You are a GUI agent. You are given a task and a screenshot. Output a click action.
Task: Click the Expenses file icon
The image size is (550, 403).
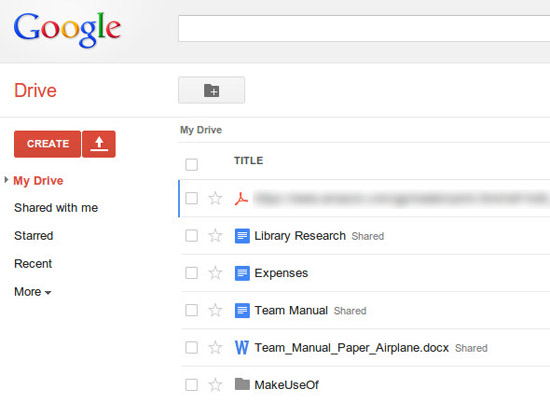coord(242,273)
